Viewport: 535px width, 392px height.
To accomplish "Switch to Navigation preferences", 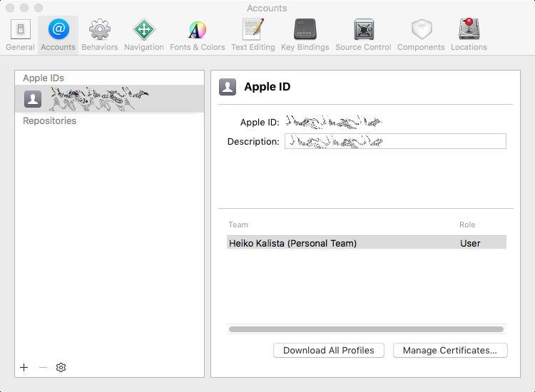I will (x=143, y=35).
